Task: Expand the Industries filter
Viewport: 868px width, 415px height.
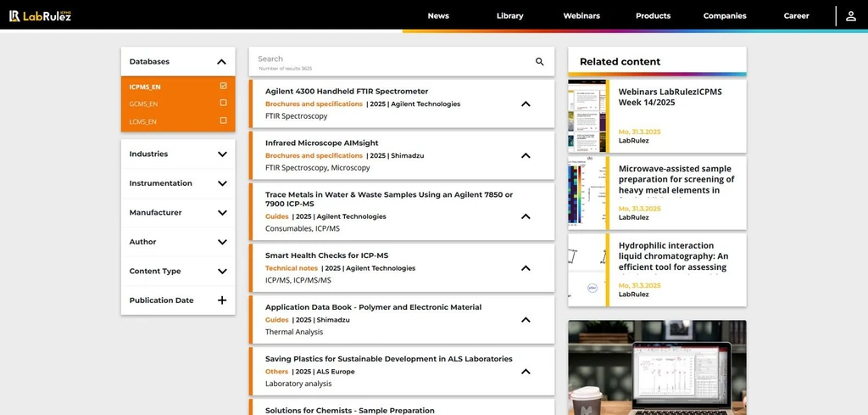Action: 222,154
